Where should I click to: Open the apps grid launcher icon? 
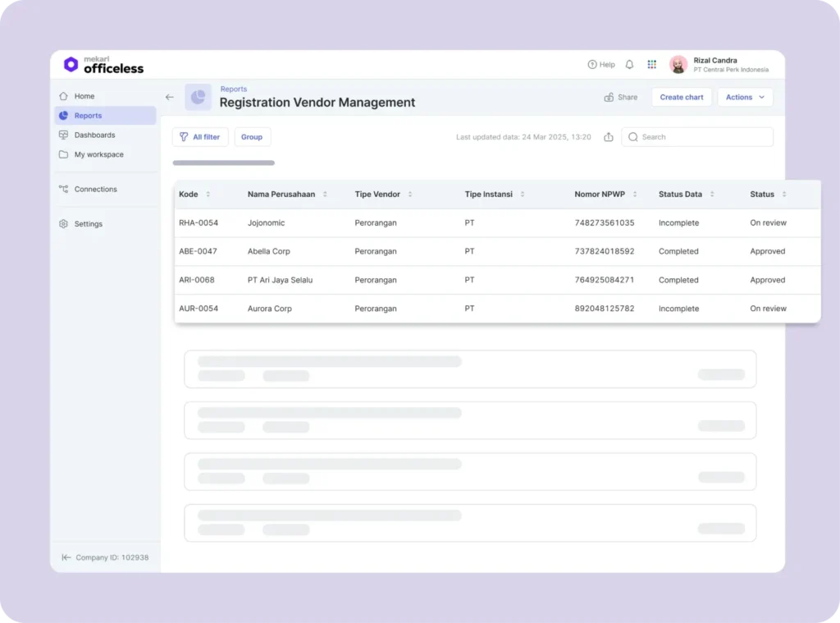[x=652, y=65]
